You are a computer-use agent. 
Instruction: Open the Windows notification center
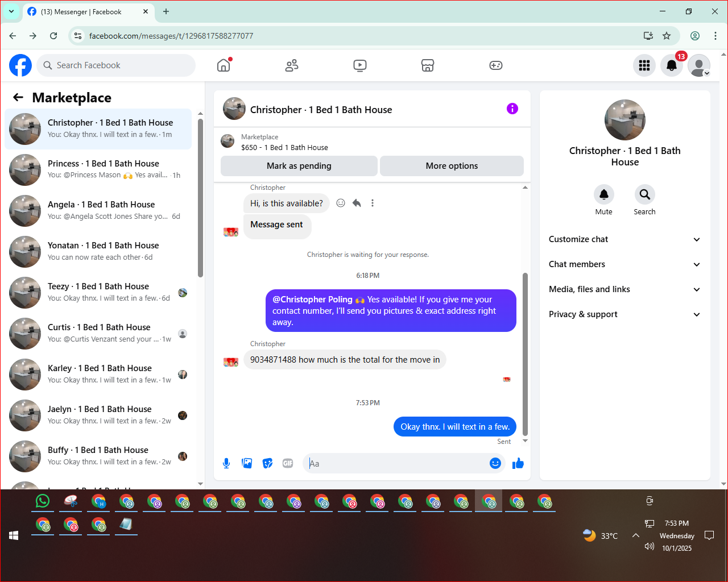[709, 535]
